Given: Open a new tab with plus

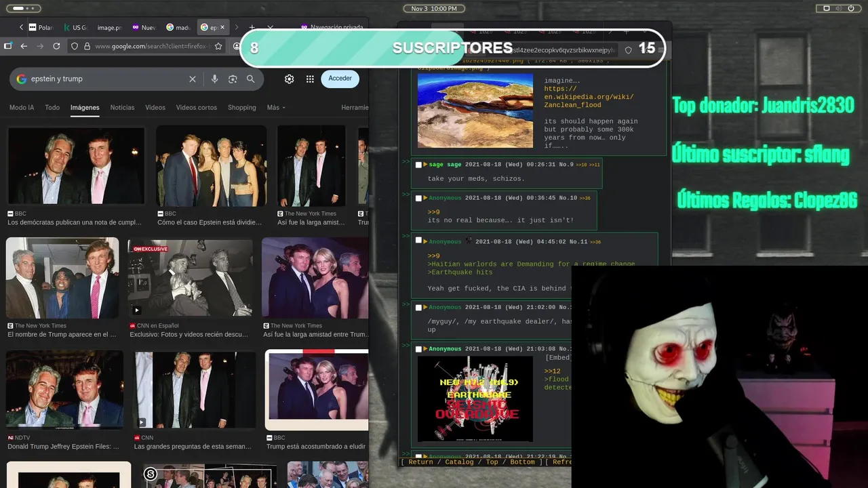Looking at the screenshot, I should pos(252,28).
